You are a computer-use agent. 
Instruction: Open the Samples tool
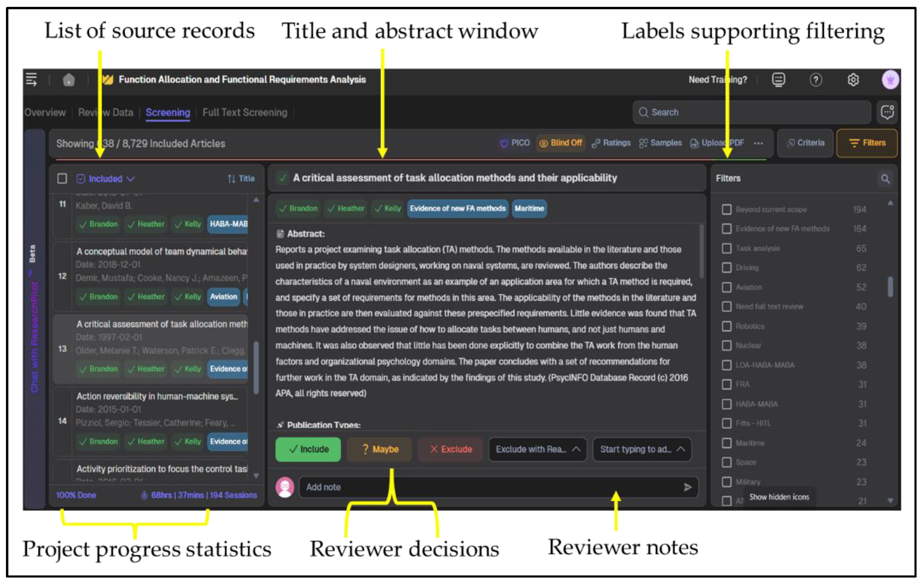click(660, 143)
